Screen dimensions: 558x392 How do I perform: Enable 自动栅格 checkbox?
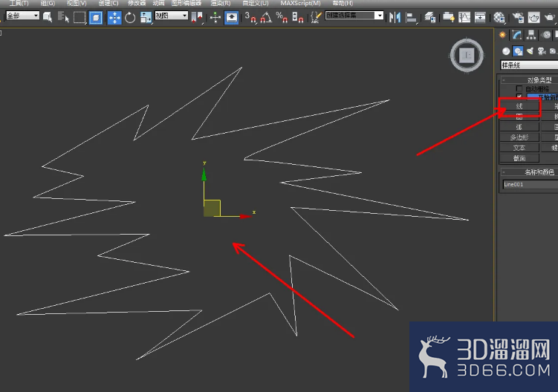click(519, 88)
